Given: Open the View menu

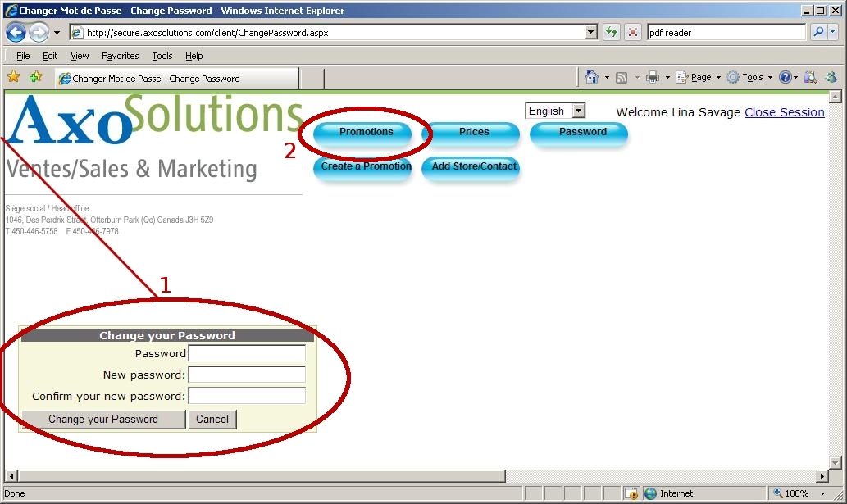Looking at the screenshot, I should click(80, 56).
